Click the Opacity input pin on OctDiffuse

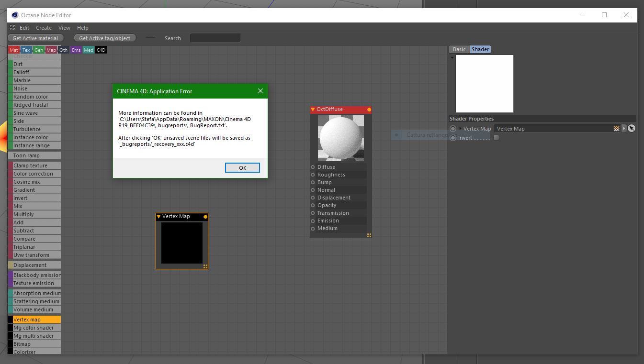[313, 205]
